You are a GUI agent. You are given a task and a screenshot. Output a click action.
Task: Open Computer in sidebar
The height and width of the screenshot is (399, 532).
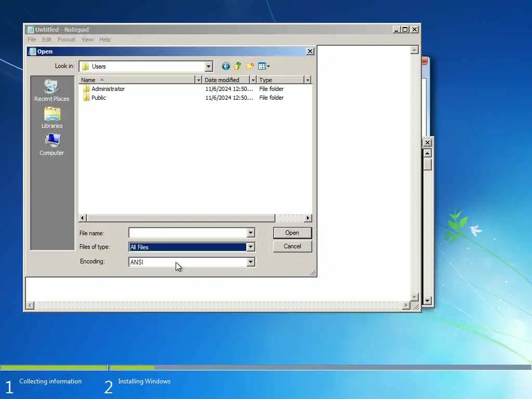tap(51, 144)
